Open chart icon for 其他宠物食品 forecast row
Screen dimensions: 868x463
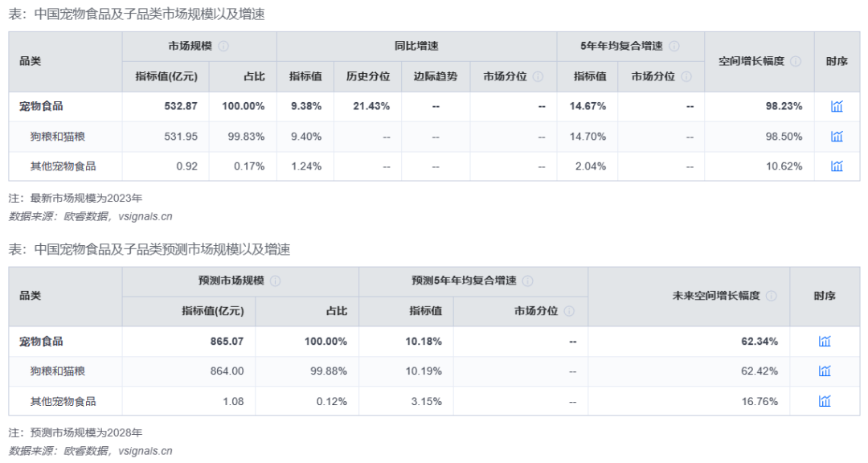(825, 401)
